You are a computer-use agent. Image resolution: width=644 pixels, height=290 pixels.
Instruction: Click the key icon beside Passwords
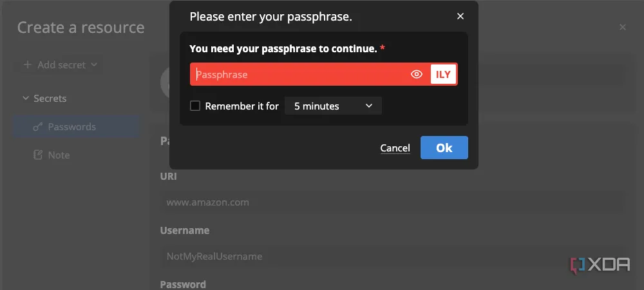(x=38, y=127)
